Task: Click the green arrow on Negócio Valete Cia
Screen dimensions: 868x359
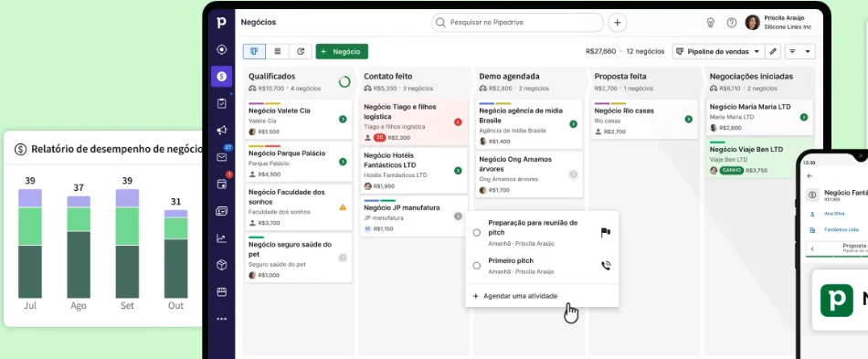Action: (x=343, y=119)
